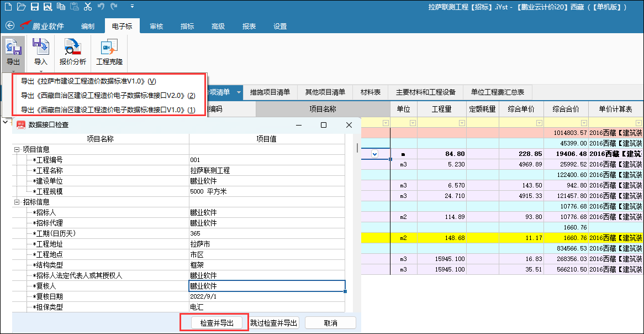The width and height of the screenshot is (644, 334).
Task: Click the Import (导入) ribbon icon
Action: (x=41, y=51)
